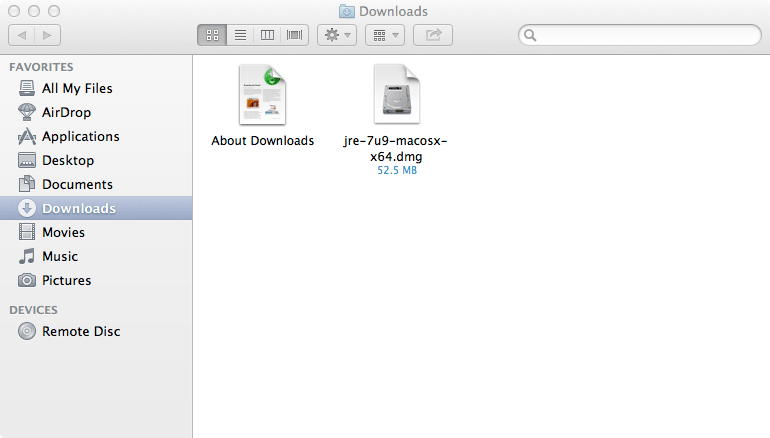Go to Applications folder in sidebar
The width and height of the screenshot is (770, 438).
(80, 136)
